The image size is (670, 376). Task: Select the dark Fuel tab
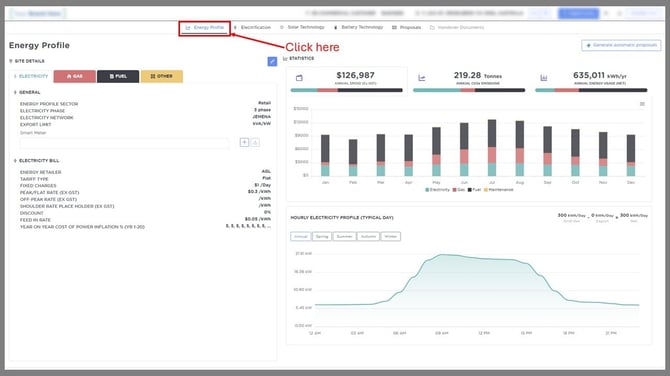pos(118,76)
